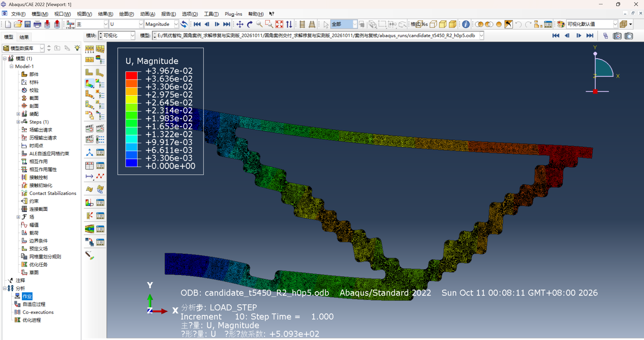The image size is (644, 340).
Task: Click the next frame button in context bar
Action: pyautogui.click(x=579, y=36)
